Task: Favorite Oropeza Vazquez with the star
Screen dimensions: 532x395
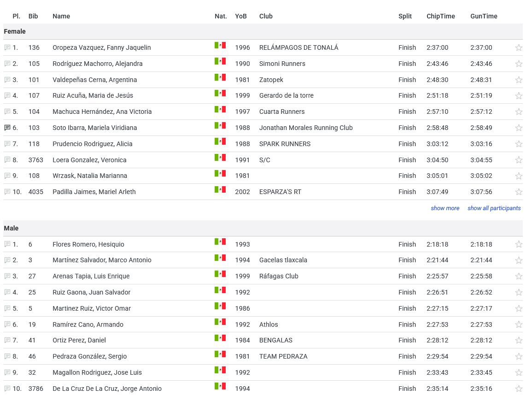Action: [519, 47]
